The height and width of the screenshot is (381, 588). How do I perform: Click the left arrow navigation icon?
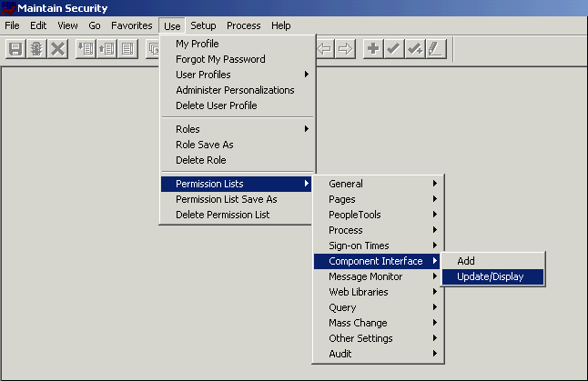coord(325,49)
